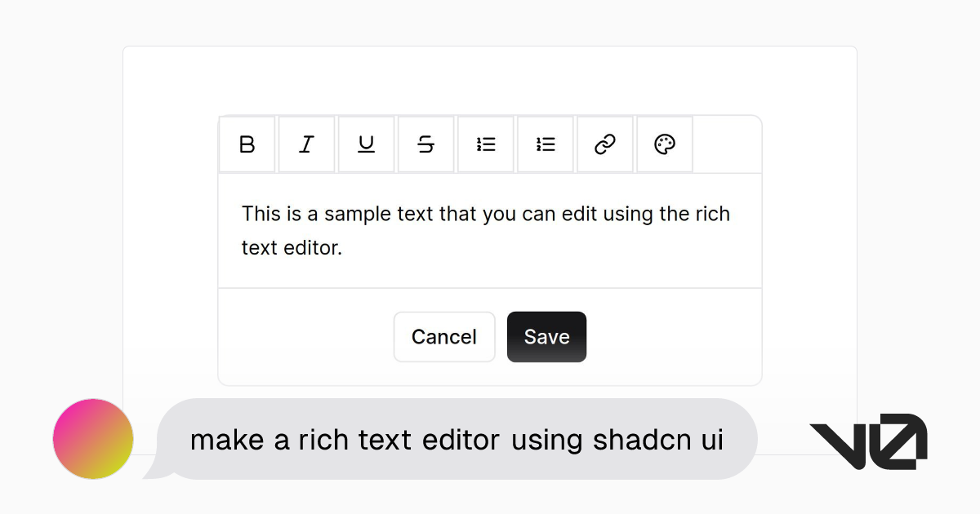This screenshot has width=980, height=514.
Task: Open the color picker dropdown
Action: coord(664,144)
